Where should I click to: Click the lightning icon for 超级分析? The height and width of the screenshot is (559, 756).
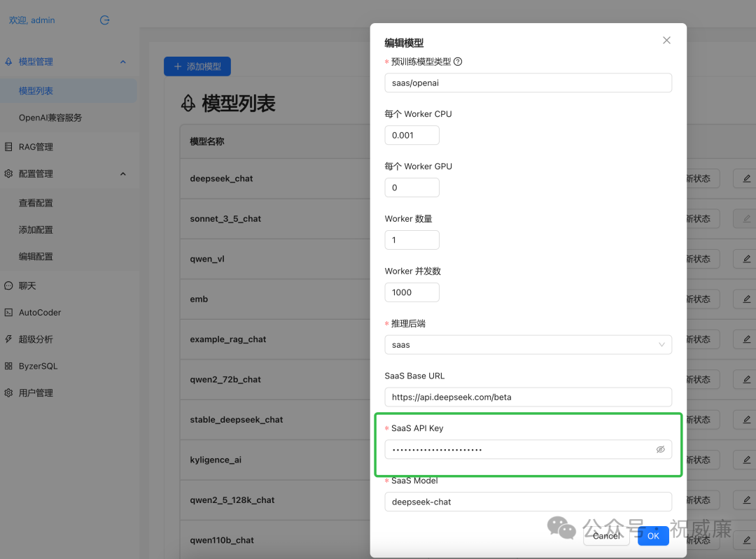coord(8,339)
